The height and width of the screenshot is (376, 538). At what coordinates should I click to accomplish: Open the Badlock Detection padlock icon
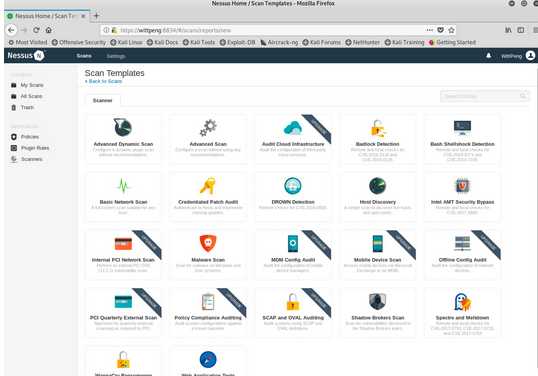click(x=377, y=128)
